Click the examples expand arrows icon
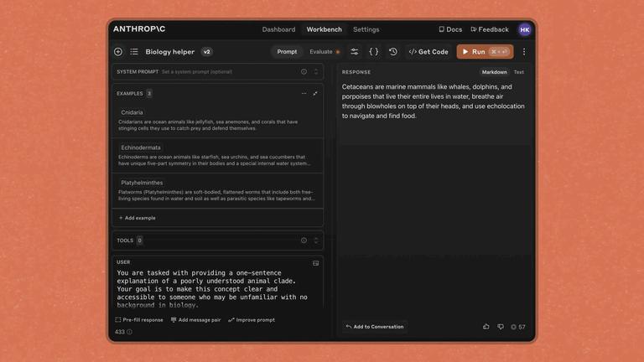Image resolution: width=644 pixels, height=362 pixels. click(315, 94)
